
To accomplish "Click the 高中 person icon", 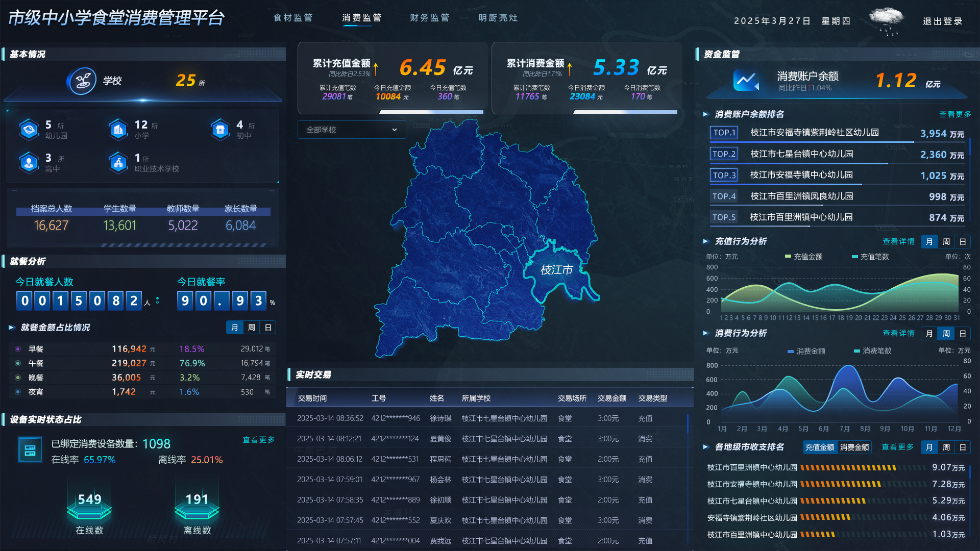I will pos(29,163).
